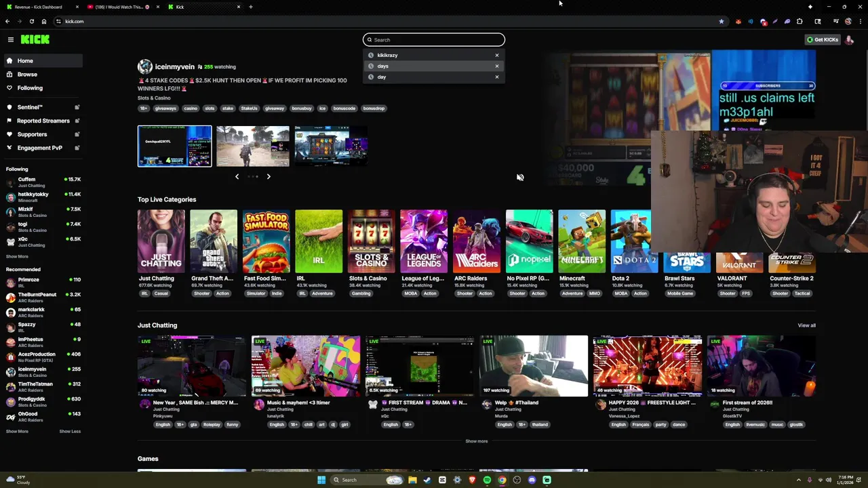The height and width of the screenshot is (488, 868).
Task: Click View all for Just Chatting
Action: click(x=806, y=325)
